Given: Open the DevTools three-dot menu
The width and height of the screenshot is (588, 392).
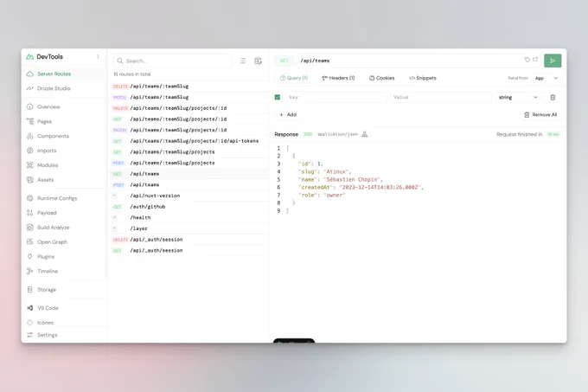Looking at the screenshot, I should click(x=99, y=56).
